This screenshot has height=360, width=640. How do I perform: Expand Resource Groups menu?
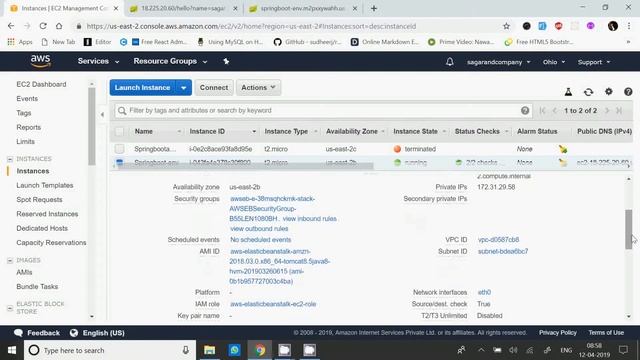pyautogui.click(x=170, y=61)
